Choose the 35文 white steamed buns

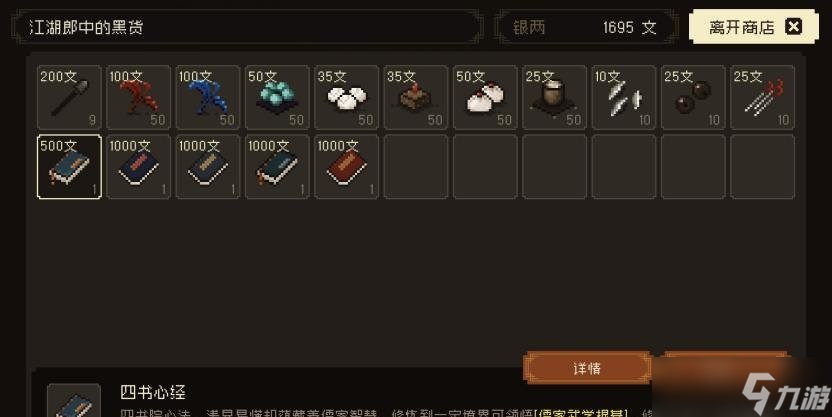(346, 98)
